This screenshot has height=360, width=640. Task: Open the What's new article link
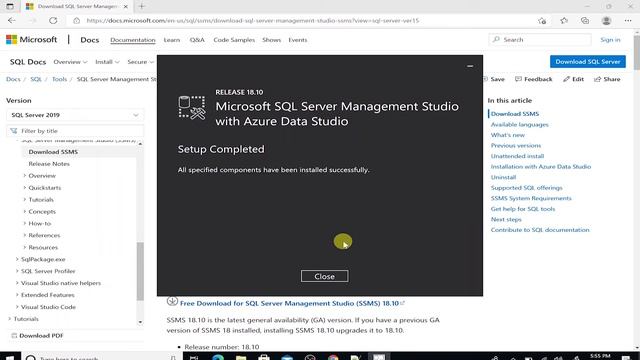click(x=508, y=135)
